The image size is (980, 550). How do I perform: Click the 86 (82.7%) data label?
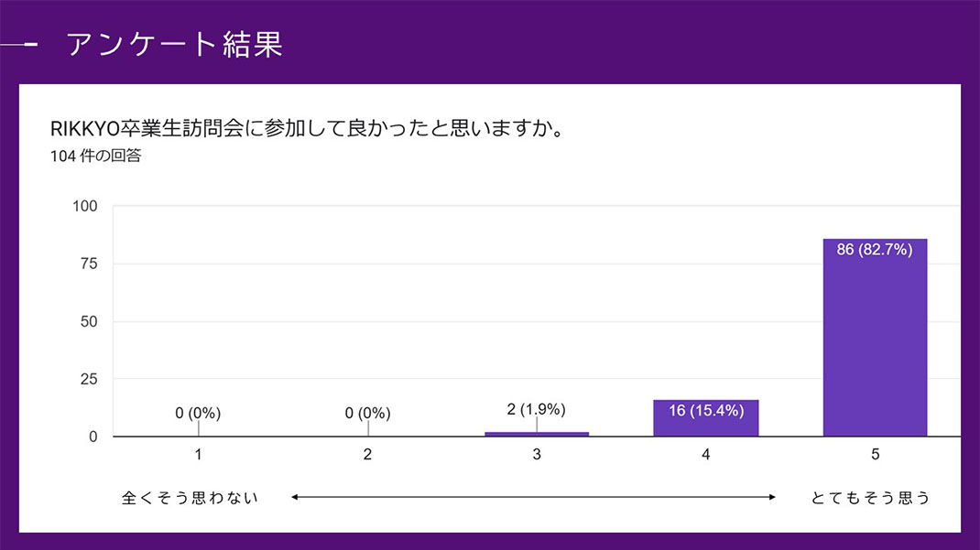coord(875,249)
